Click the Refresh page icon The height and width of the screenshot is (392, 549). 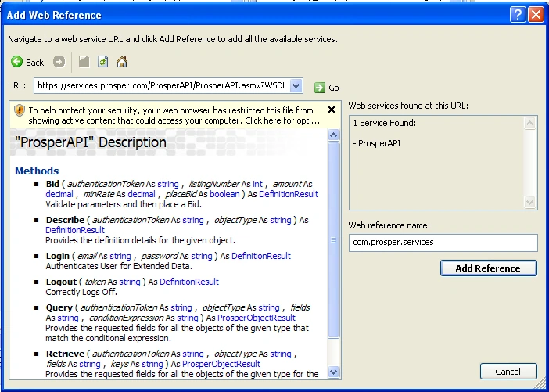(102, 62)
